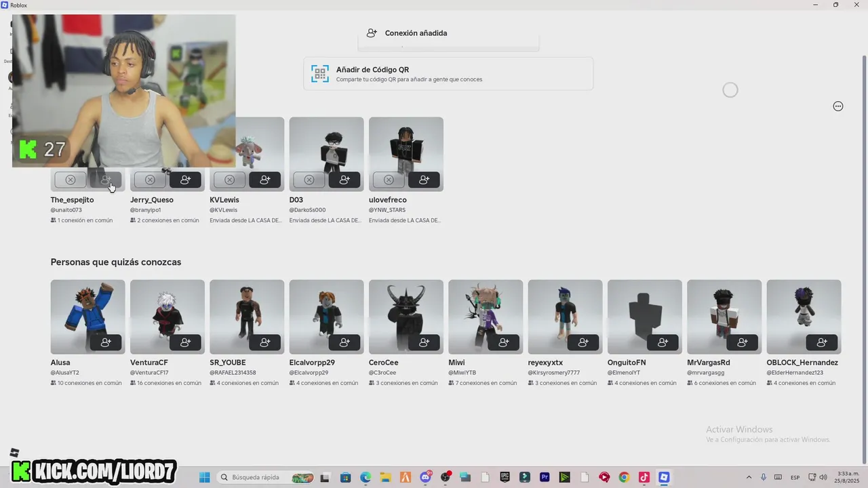Accept KVLewis connection request
868x488 pixels.
pos(265,180)
